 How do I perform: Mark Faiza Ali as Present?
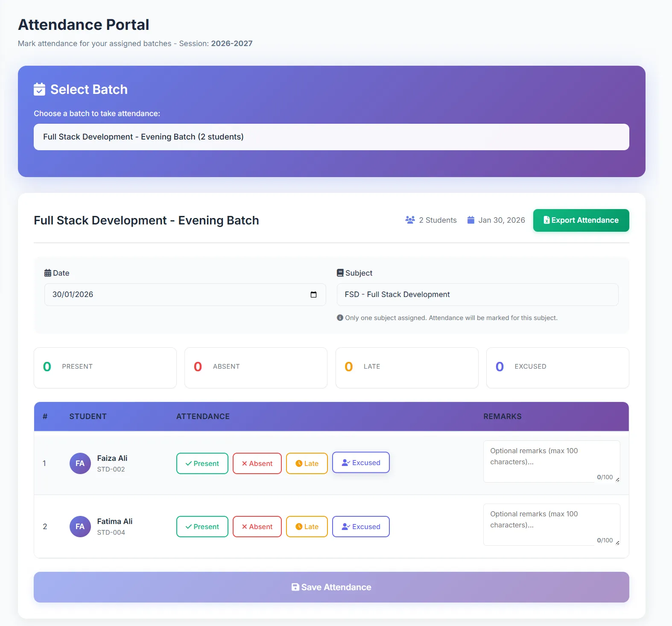pyautogui.click(x=202, y=463)
